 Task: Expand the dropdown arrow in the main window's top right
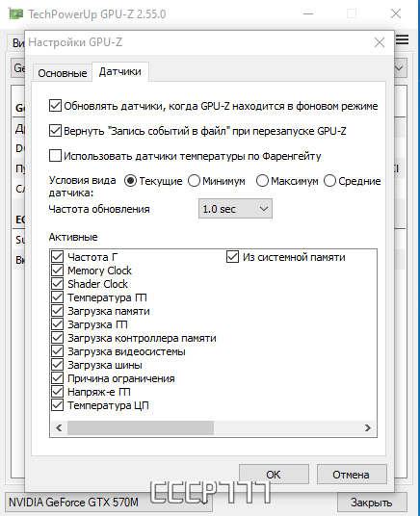pos(400,68)
